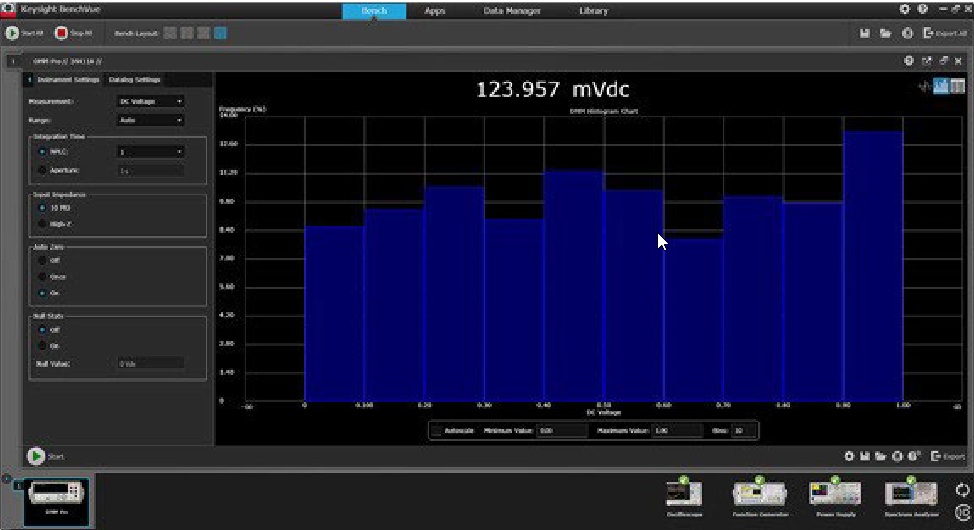Select Aperture integration time option
This screenshot has width=974, height=530.
[x=42, y=170]
